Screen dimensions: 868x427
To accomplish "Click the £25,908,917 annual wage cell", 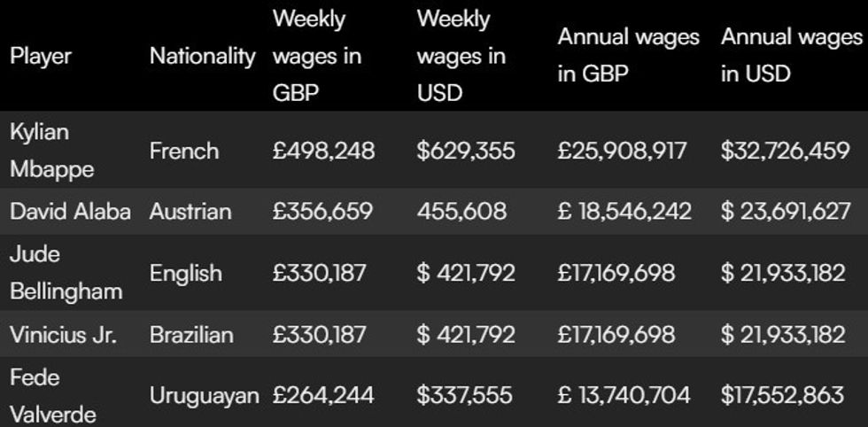I will pos(622,151).
